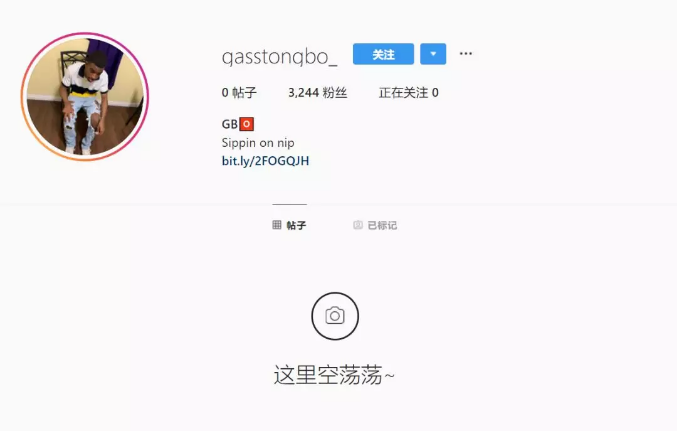Click the GB display name

(x=230, y=124)
